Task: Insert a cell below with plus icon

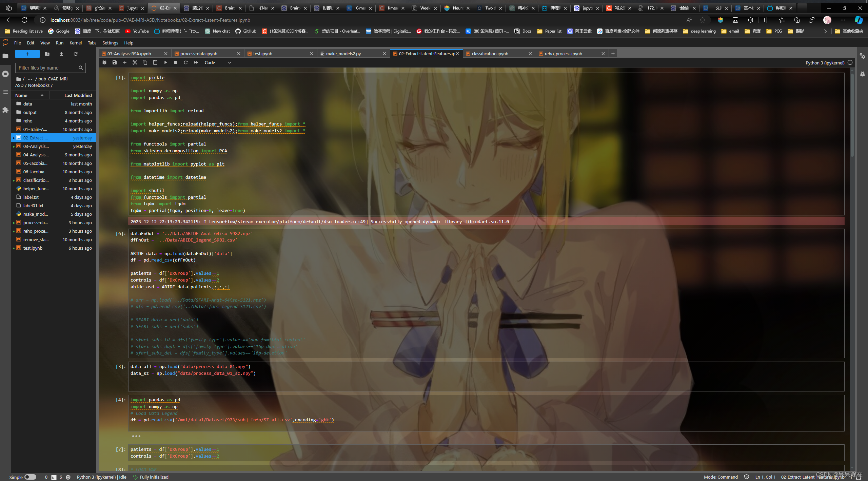Action: [x=125, y=63]
